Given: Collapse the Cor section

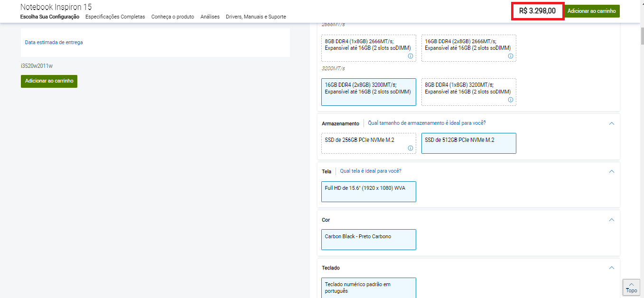Looking at the screenshot, I should click(x=611, y=220).
